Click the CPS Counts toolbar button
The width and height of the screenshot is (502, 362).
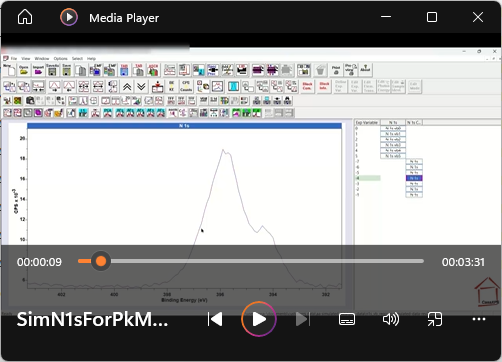186,86
